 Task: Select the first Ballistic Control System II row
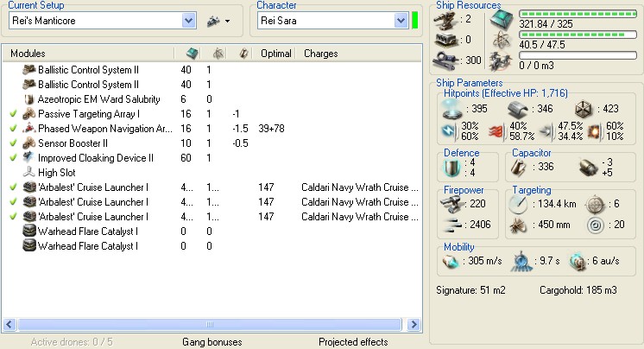pos(212,70)
